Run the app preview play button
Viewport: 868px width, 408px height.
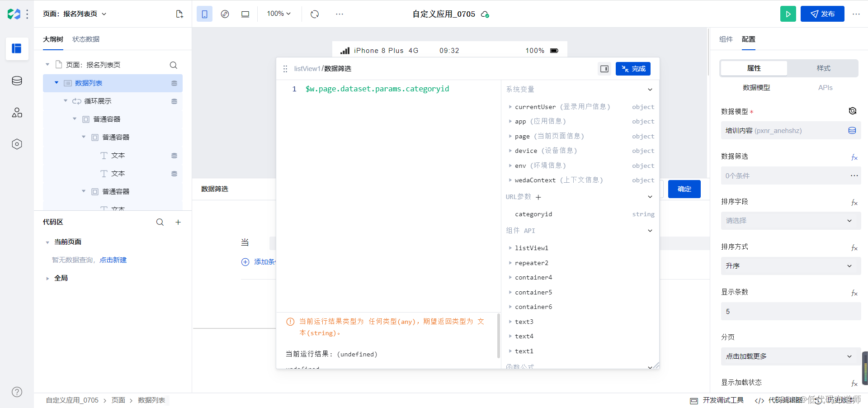788,14
